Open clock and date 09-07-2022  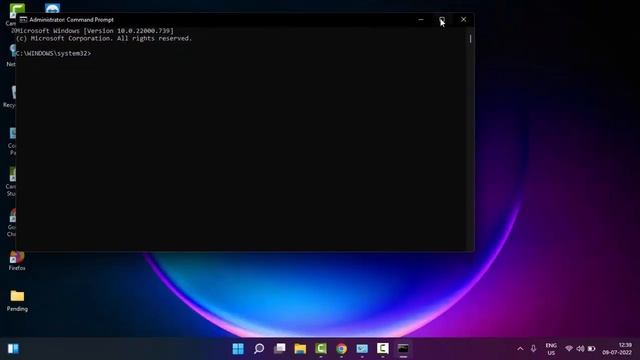click(617, 349)
